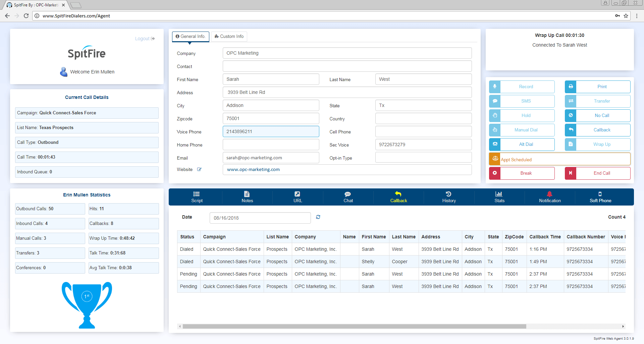Click the Appt Scheduled scales icon
The height and width of the screenshot is (344, 644).
click(495, 159)
